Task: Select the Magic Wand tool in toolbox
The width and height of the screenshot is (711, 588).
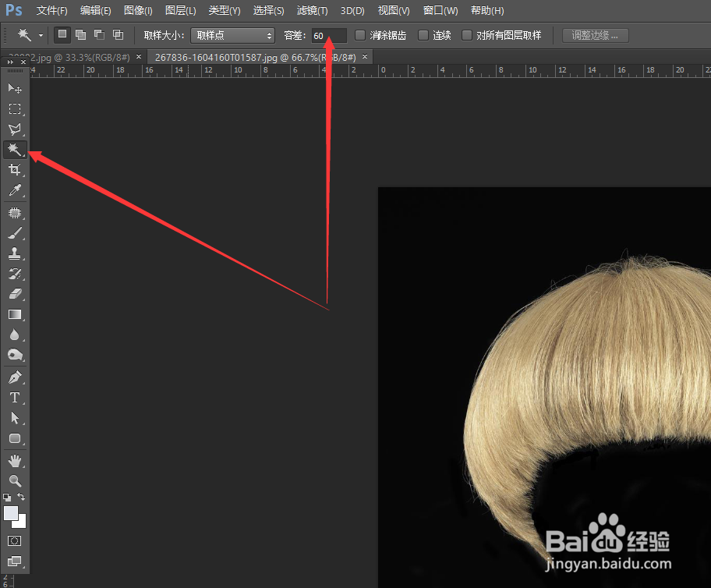Action: [15, 149]
